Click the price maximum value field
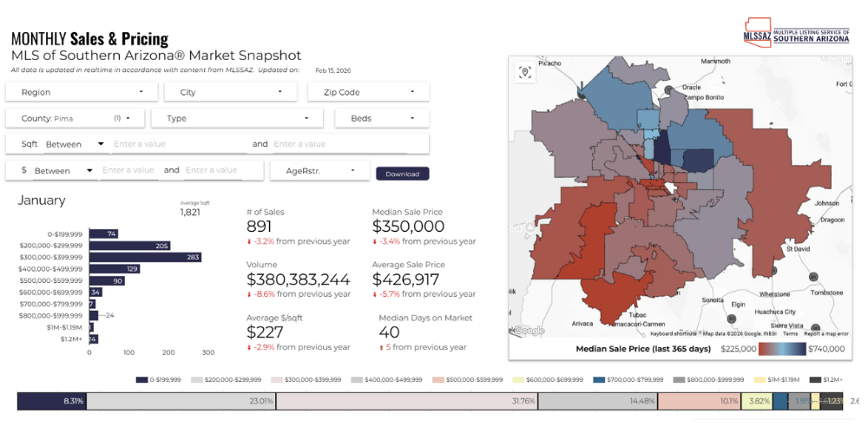The height and width of the screenshot is (434, 868). pos(214,170)
